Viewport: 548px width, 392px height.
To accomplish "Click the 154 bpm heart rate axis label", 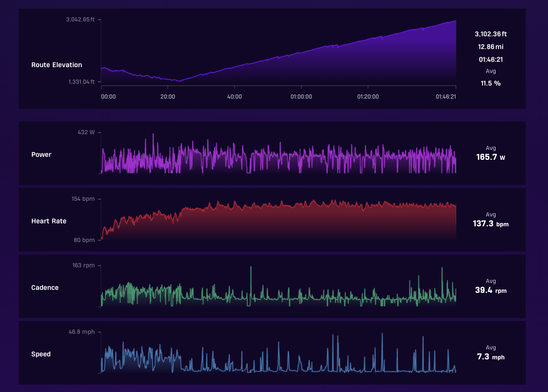I will [83, 199].
